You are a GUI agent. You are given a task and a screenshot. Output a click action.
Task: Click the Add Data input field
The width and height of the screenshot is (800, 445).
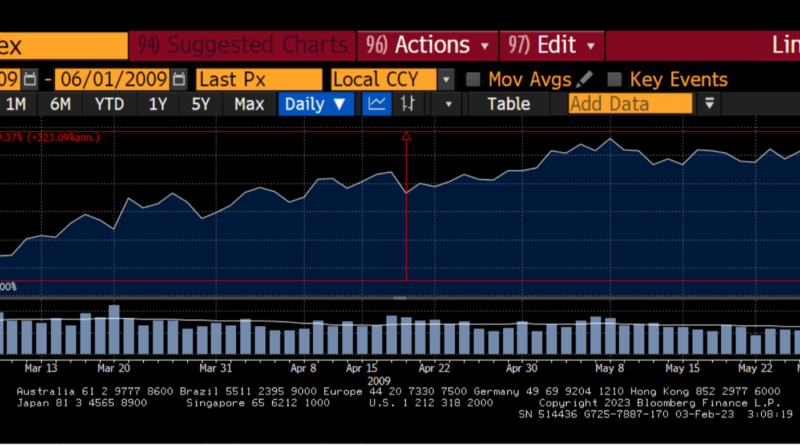click(x=630, y=104)
